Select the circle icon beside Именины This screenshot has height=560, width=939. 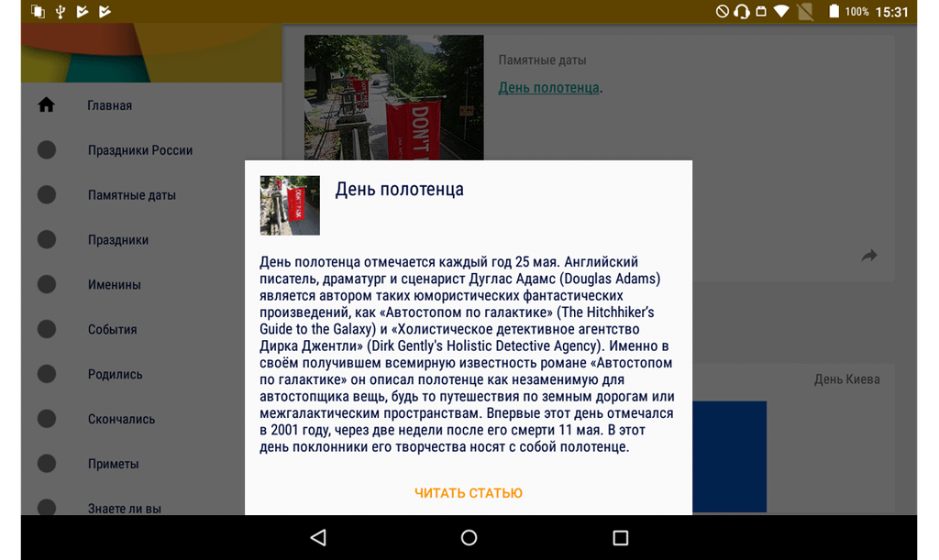coord(47,284)
